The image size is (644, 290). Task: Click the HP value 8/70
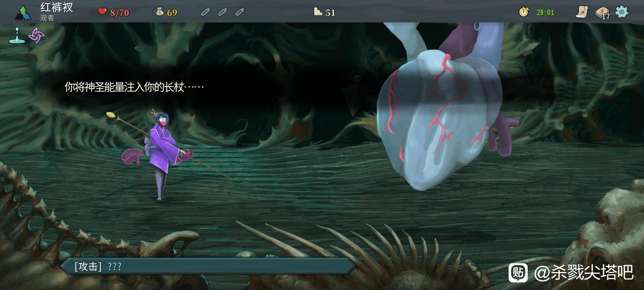[x=120, y=13]
